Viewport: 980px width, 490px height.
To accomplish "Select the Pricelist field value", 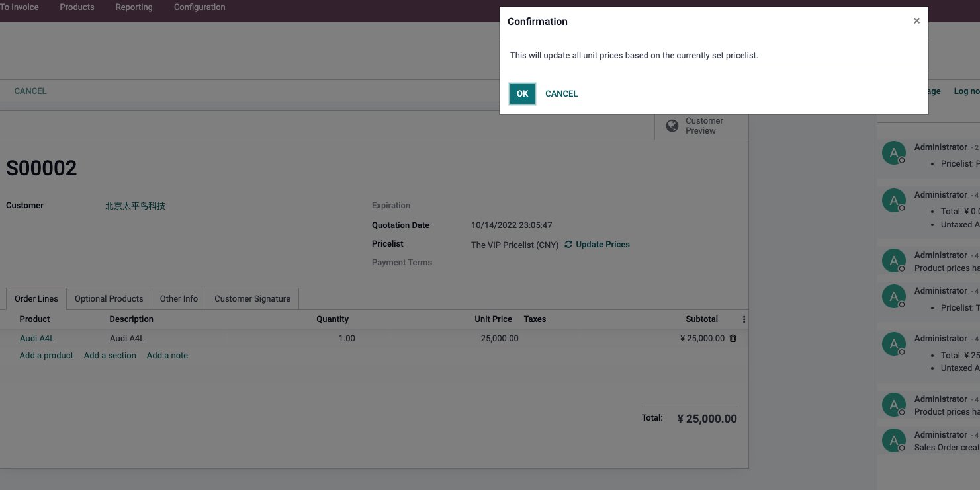I will (x=515, y=245).
